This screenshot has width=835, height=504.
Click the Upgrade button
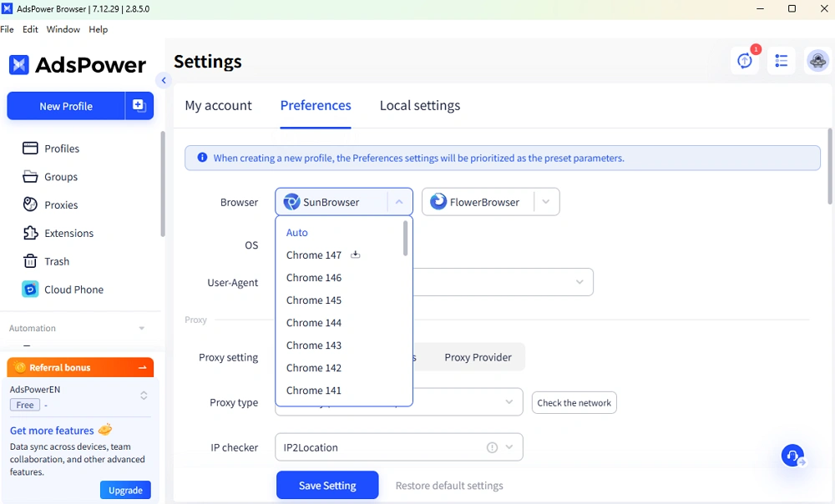coord(126,490)
